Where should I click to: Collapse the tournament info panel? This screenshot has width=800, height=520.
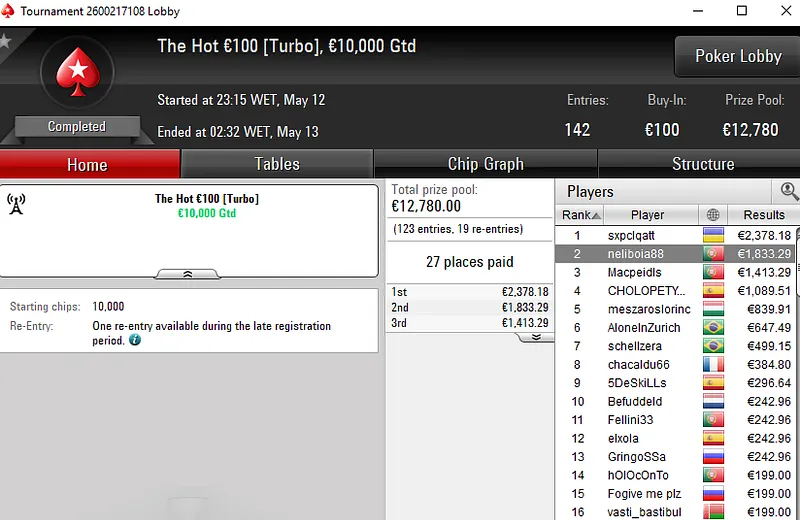point(187,274)
